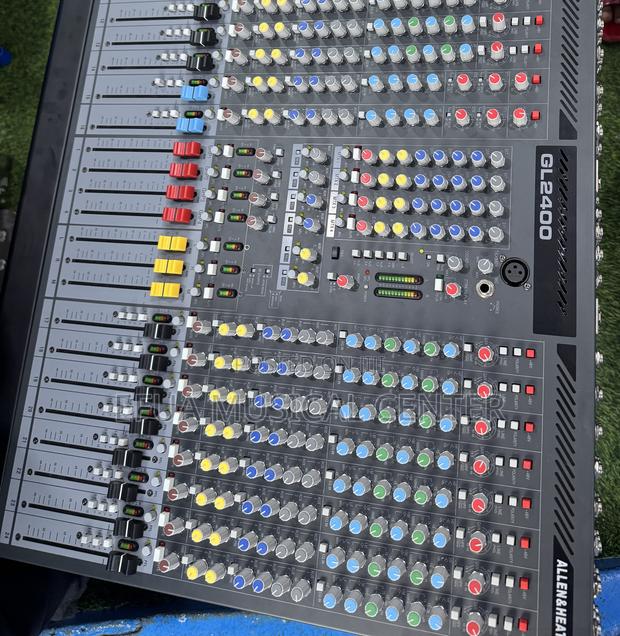Select the headphone jack socket below the XLR
This screenshot has height=636, width=620.
pyautogui.click(x=485, y=288)
